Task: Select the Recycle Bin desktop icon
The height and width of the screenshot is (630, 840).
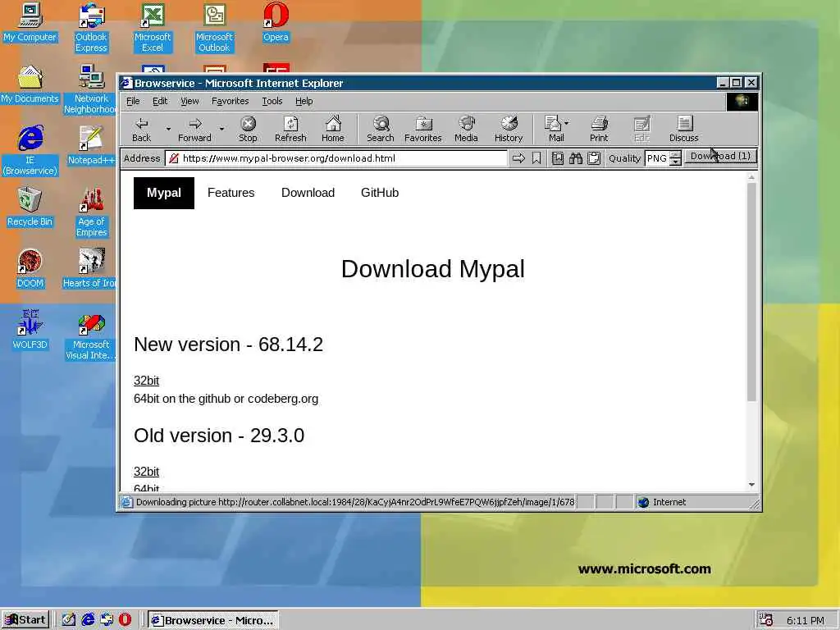Action: [x=30, y=207]
